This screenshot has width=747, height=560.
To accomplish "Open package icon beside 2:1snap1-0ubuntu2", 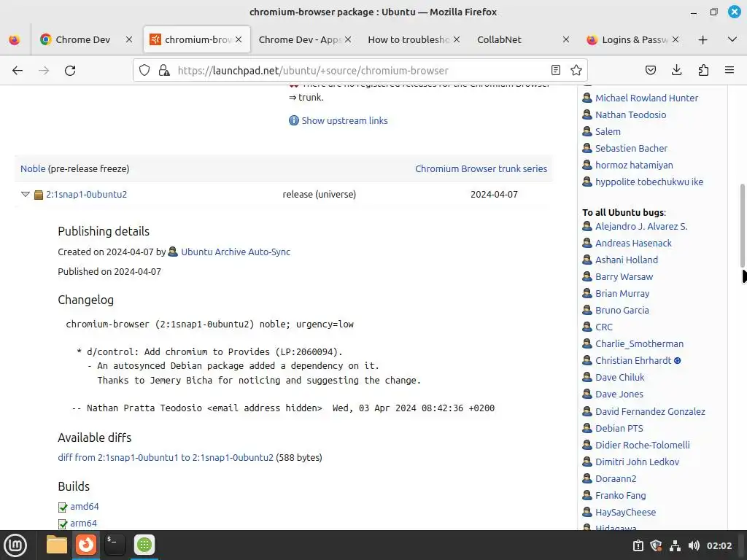I will pyautogui.click(x=39, y=195).
